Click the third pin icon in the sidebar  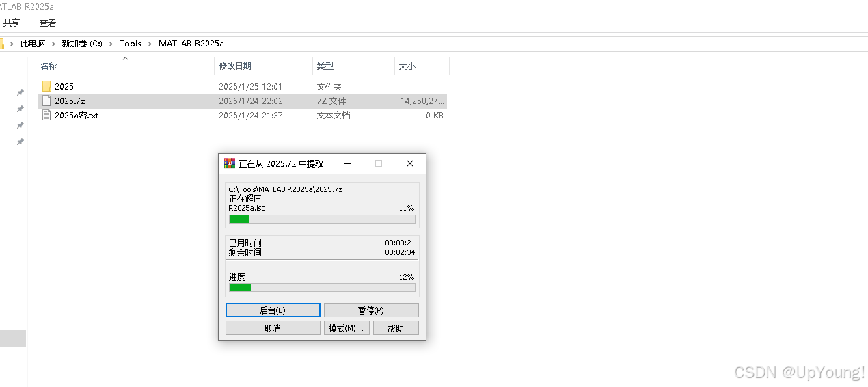(21, 125)
